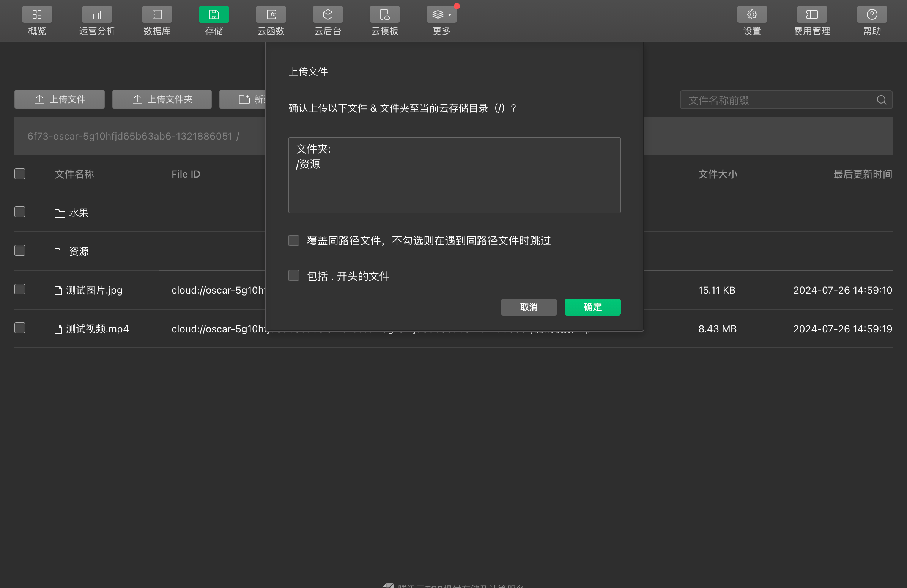
Task: Open 云函数 cloud functions icon
Action: point(271,14)
